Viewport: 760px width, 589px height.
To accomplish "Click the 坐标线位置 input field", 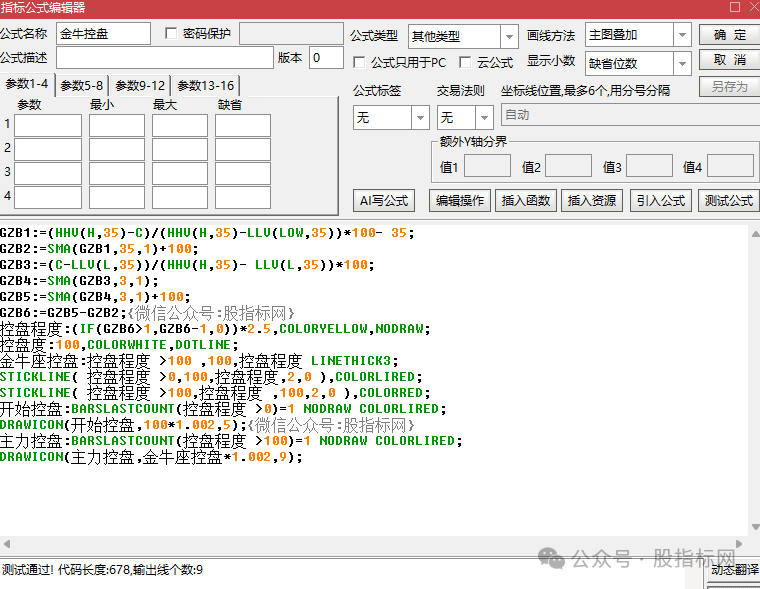I will pyautogui.click(x=630, y=115).
